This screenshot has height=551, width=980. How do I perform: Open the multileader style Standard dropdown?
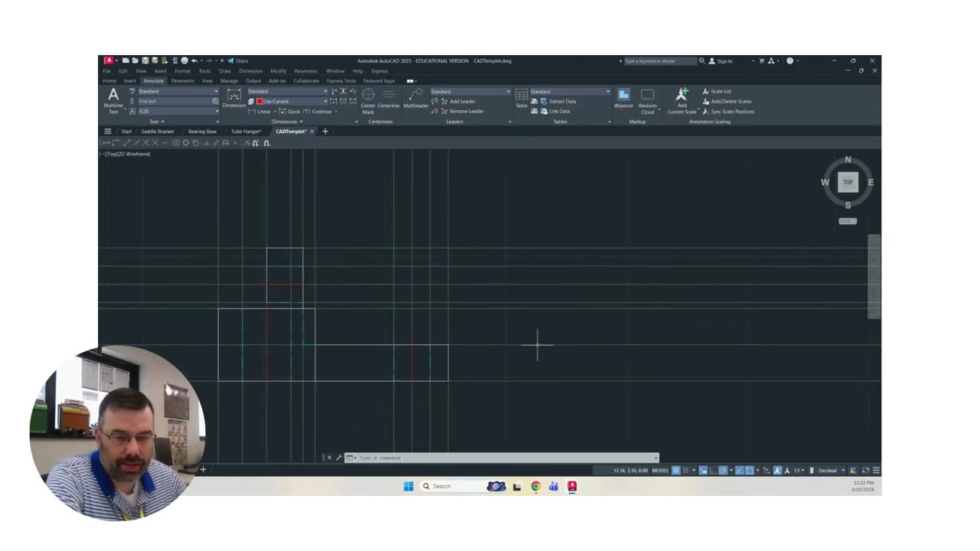(470, 91)
